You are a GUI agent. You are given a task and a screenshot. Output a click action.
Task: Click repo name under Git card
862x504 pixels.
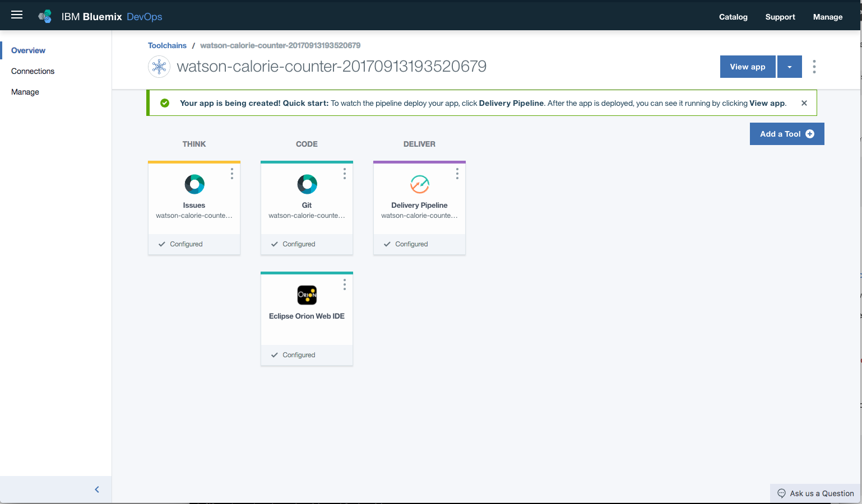point(307,216)
